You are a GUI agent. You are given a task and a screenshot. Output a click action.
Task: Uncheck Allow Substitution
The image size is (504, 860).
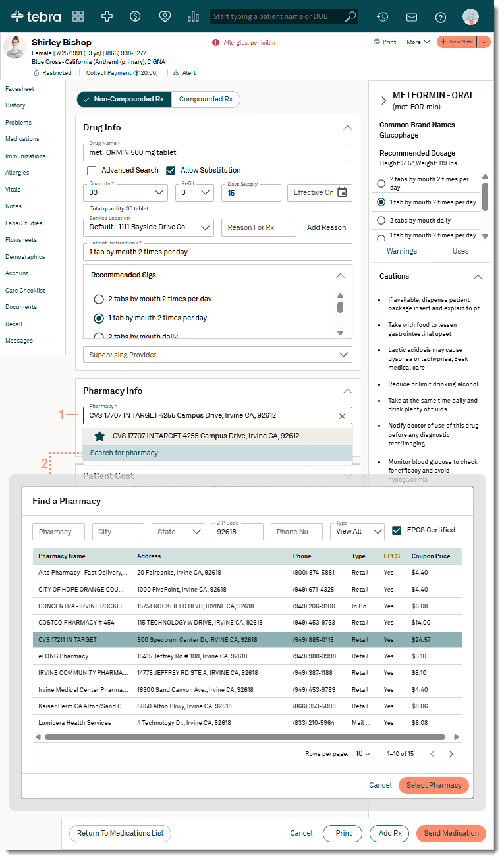(171, 170)
